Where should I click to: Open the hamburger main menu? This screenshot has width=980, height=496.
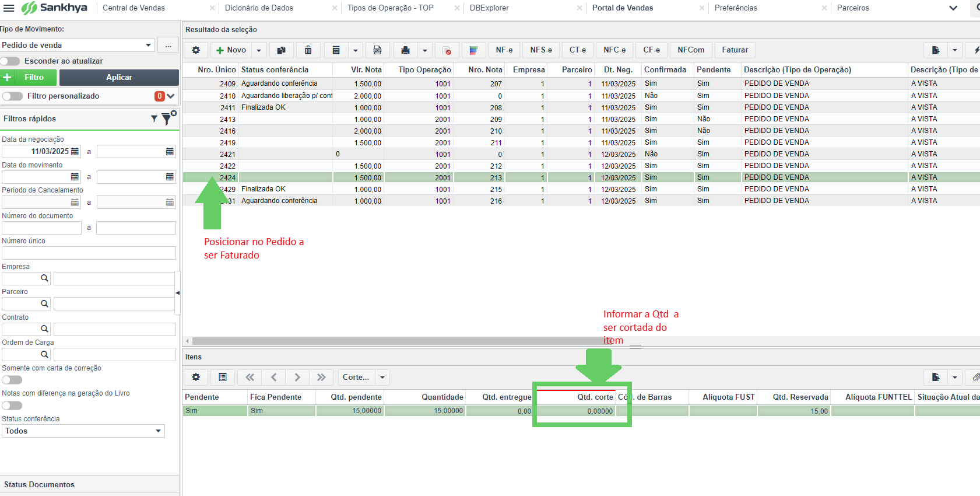9,8
